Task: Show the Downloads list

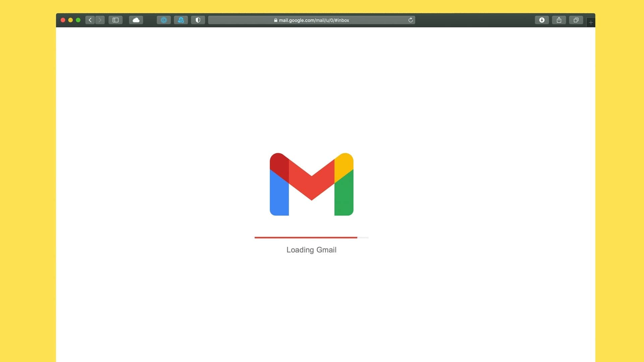Action: 542,20
